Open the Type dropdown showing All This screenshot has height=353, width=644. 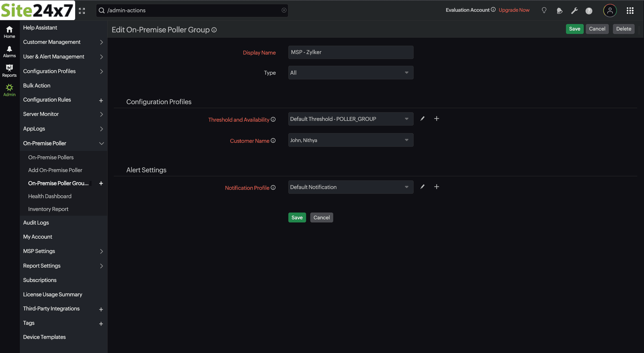tap(350, 72)
